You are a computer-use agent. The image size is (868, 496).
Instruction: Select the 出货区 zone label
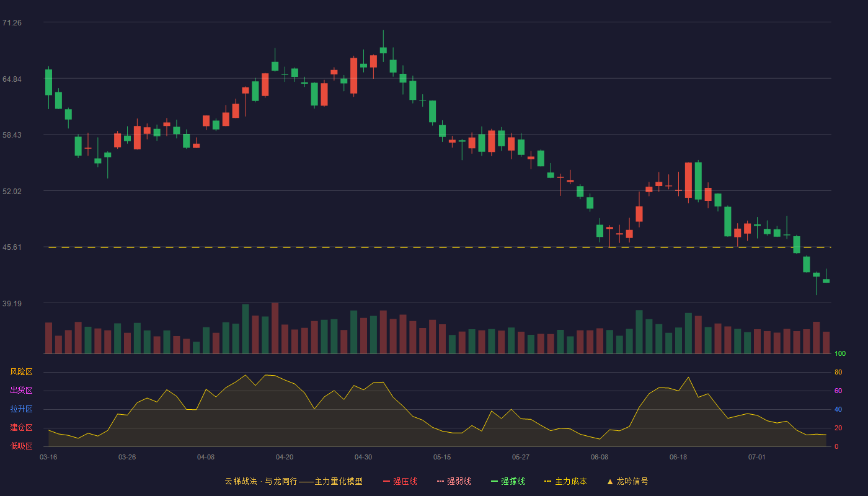pyautogui.click(x=21, y=391)
